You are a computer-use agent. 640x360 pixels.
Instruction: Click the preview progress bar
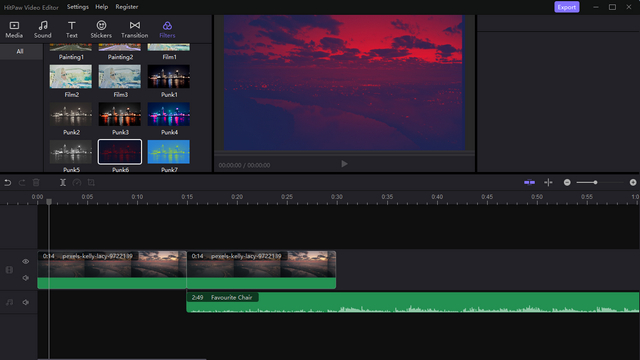[344, 153]
